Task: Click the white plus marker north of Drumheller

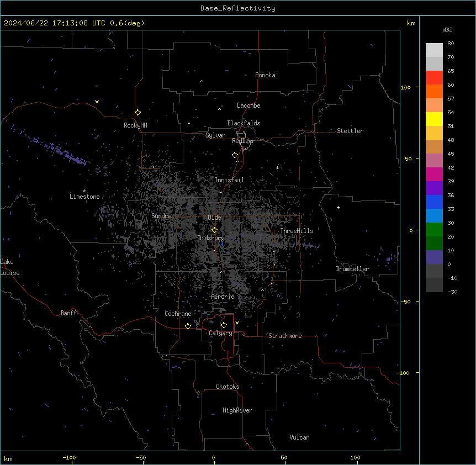Action: click(x=338, y=207)
